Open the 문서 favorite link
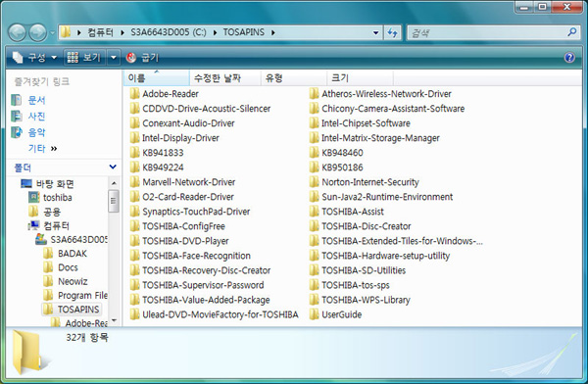This screenshot has height=384, width=588. point(36,100)
